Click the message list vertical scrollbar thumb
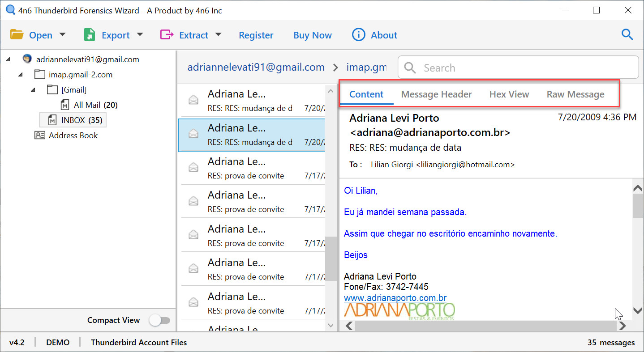 click(331, 259)
